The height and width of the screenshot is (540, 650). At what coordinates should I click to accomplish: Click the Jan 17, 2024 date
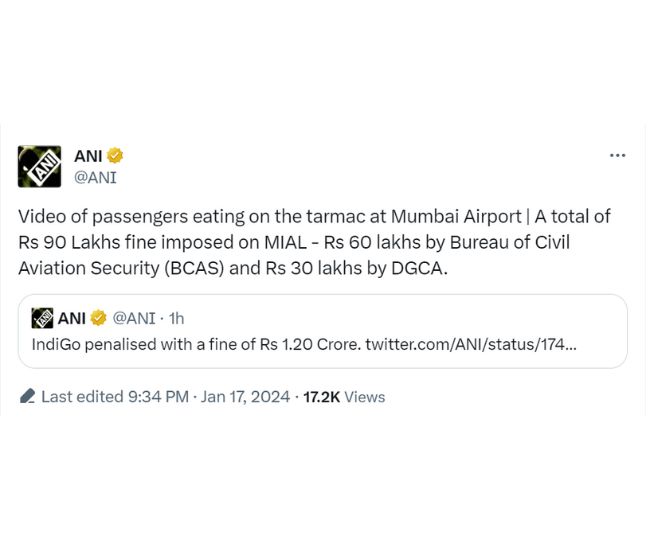pyautogui.click(x=245, y=397)
